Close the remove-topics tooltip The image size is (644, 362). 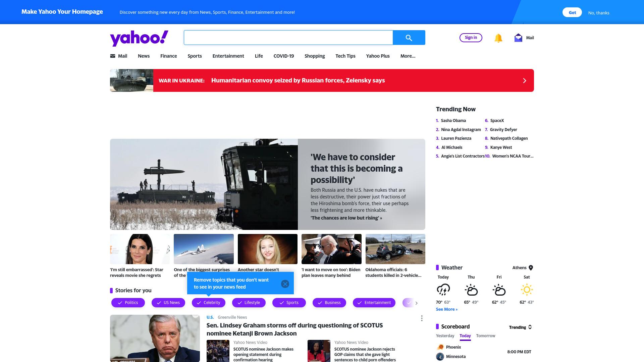pos(285,284)
